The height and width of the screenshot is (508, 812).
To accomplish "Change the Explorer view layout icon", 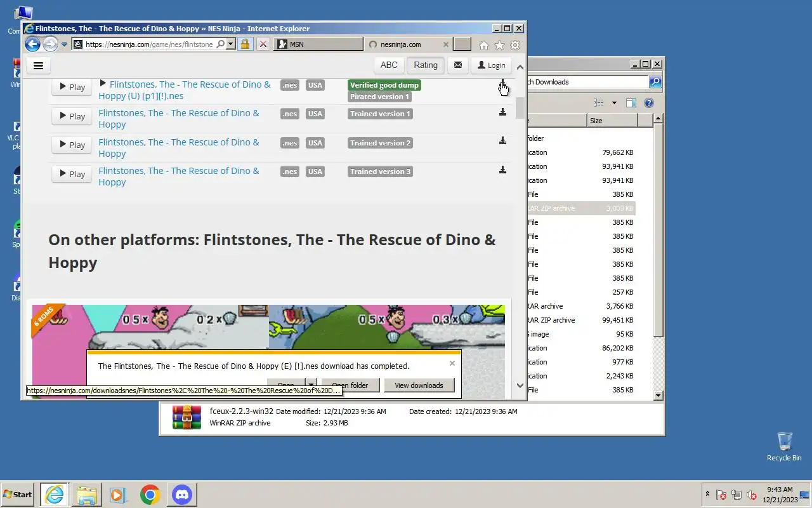I will tap(598, 103).
